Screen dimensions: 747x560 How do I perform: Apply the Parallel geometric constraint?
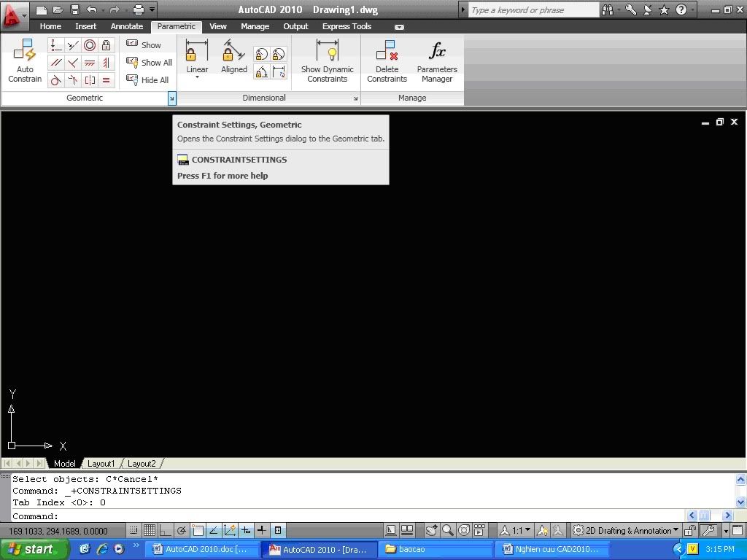[56, 63]
